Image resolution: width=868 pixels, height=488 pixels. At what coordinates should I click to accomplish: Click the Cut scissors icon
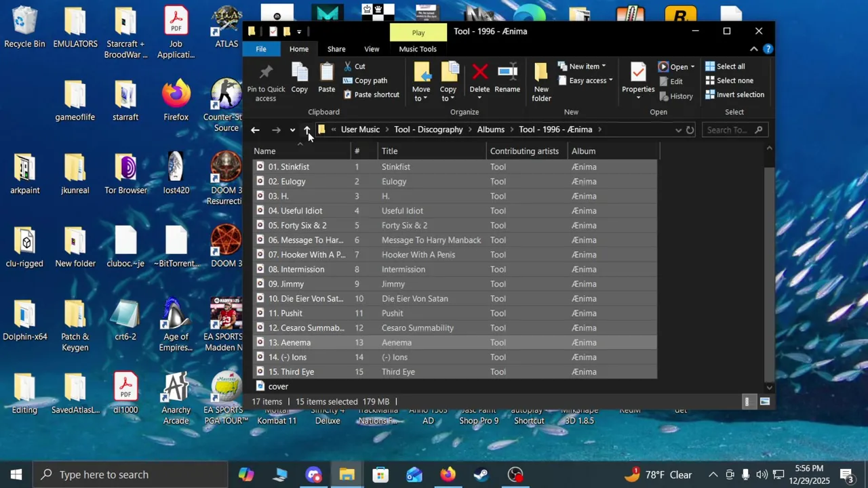pos(348,66)
